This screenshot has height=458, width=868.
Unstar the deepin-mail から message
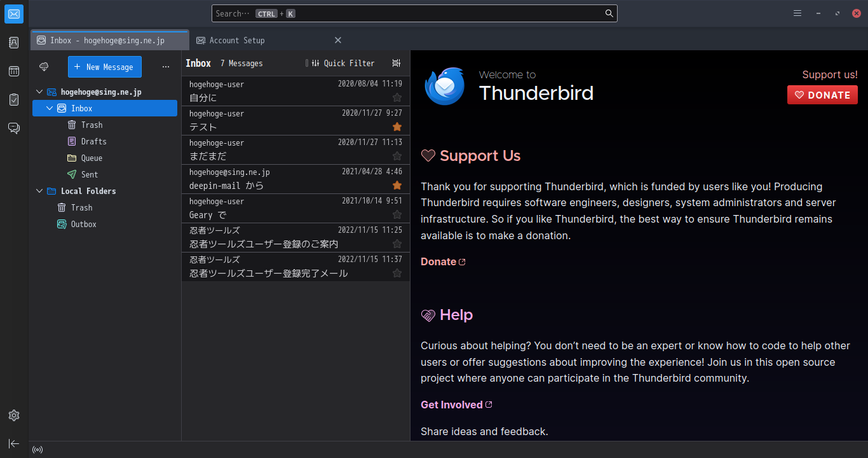click(x=397, y=185)
